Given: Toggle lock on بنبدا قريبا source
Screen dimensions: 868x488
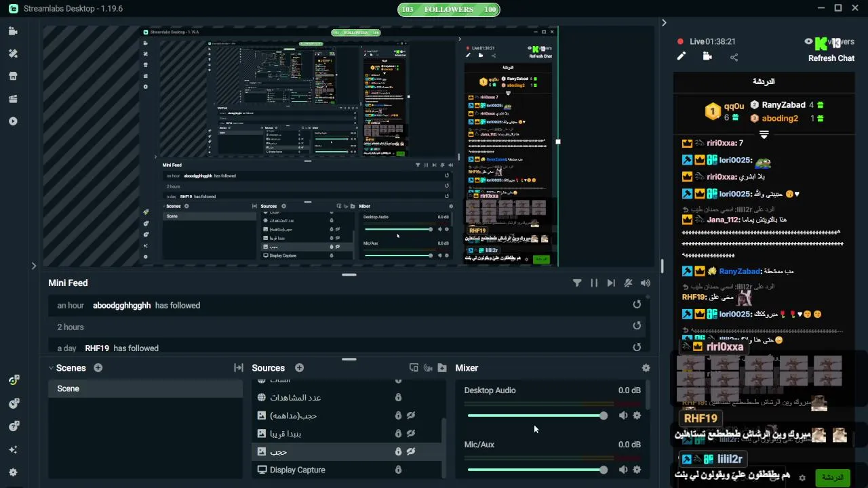Looking at the screenshot, I should tap(399, 434).
